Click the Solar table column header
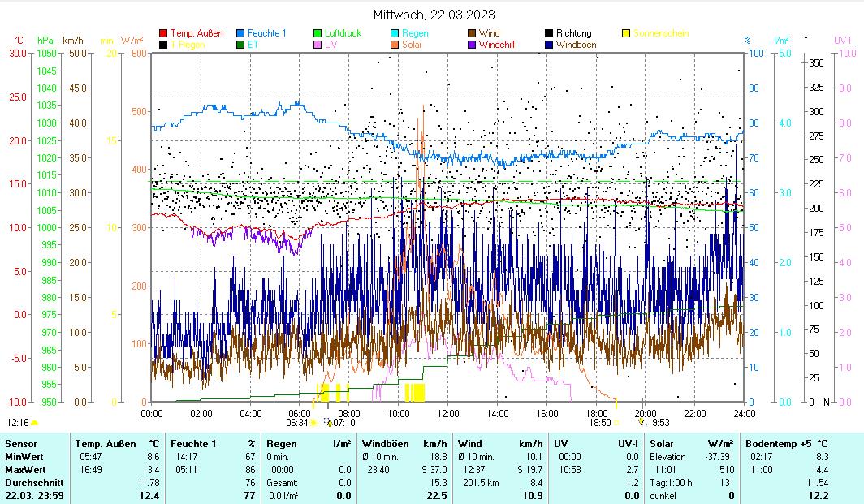The image size is (864, 504). click(x=662, y=444)
